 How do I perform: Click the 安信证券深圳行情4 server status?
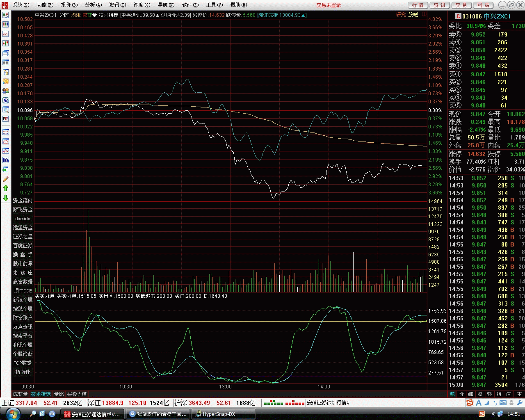328,403
